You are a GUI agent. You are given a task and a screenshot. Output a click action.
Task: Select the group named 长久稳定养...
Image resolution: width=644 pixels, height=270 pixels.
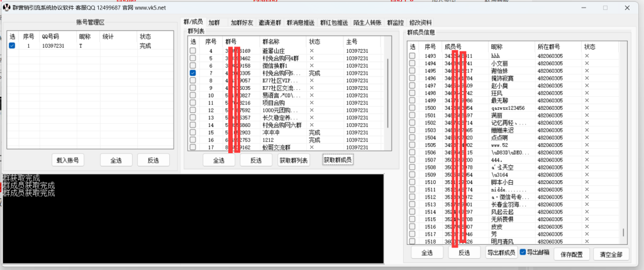(192, 118)
